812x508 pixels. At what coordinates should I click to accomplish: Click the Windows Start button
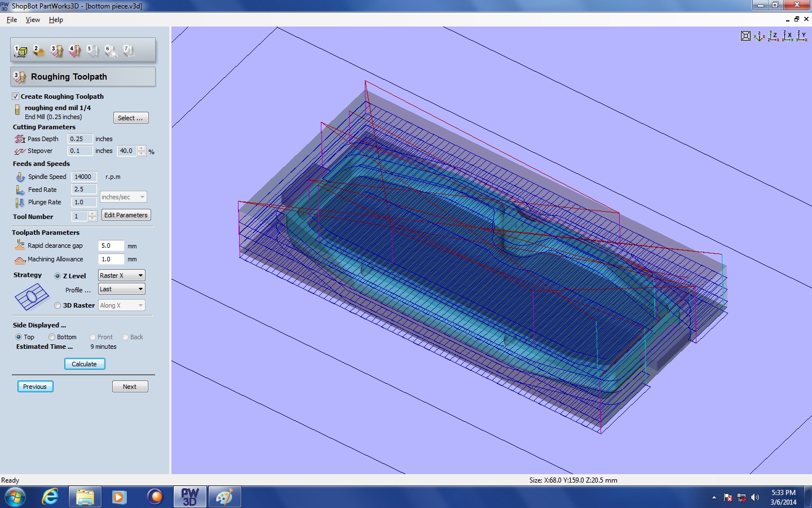tap(15, 497)
